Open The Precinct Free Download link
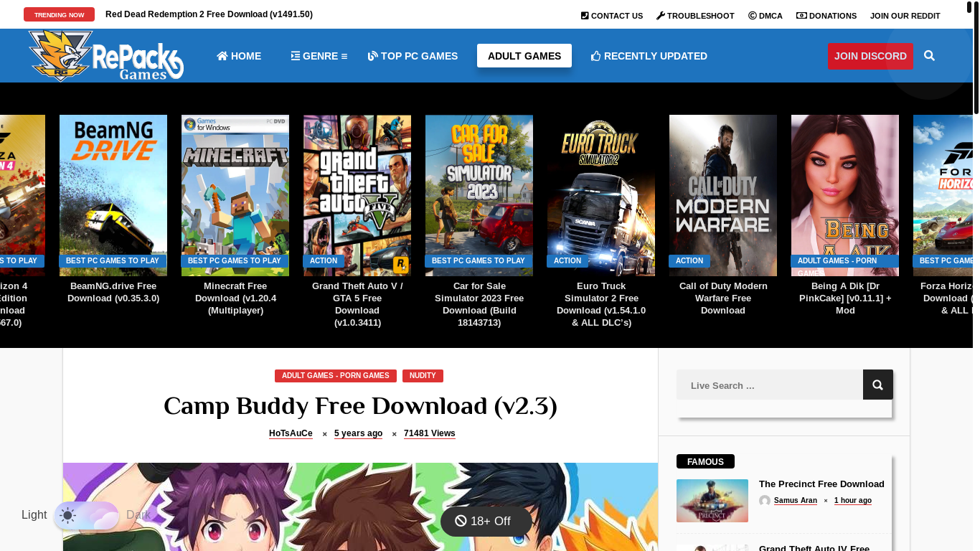980x551 pixels. (x=821, y=484)
